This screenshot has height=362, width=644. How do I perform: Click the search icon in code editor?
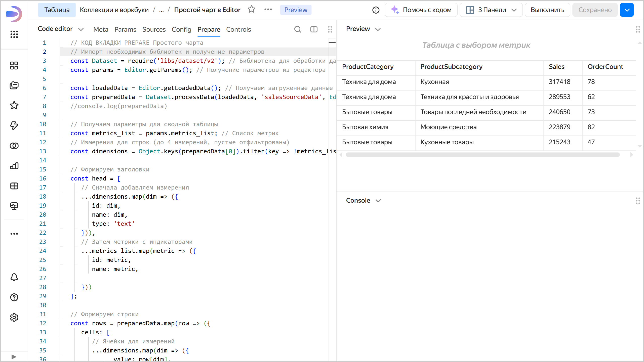point(298,29)
